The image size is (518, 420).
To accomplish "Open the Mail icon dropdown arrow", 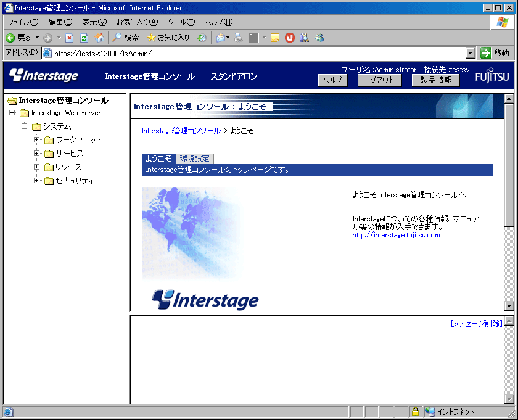I will [228, 38].
